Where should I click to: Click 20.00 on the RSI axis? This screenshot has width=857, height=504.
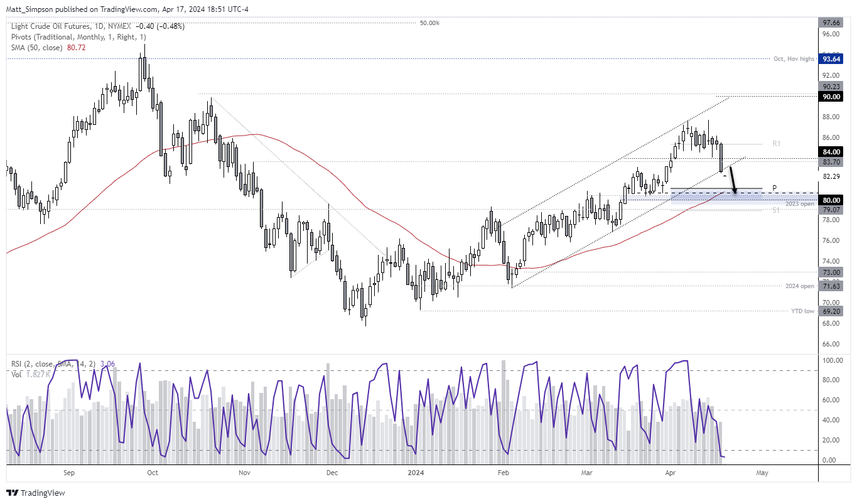click(x=831, y=440)
